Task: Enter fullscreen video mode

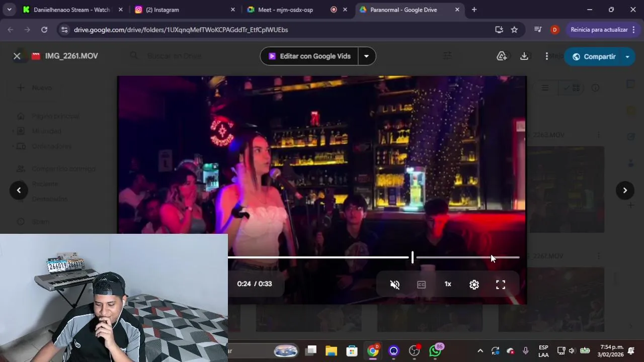Action: pyautogui.click(x=501, y=285)
